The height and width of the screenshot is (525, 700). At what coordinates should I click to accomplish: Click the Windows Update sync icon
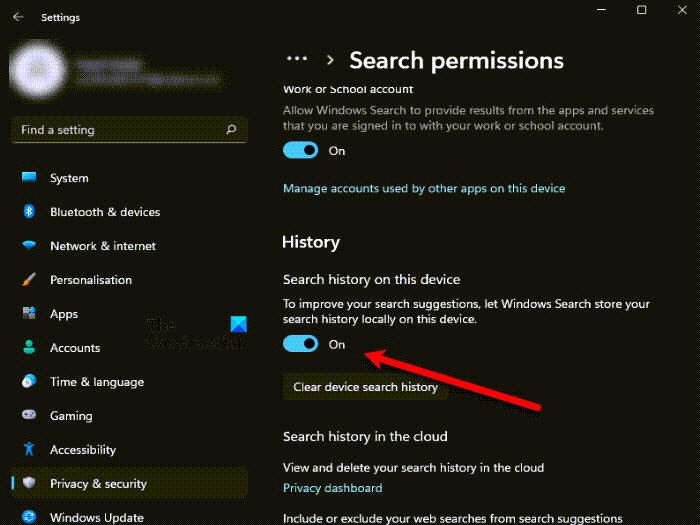tap(29, 517)
